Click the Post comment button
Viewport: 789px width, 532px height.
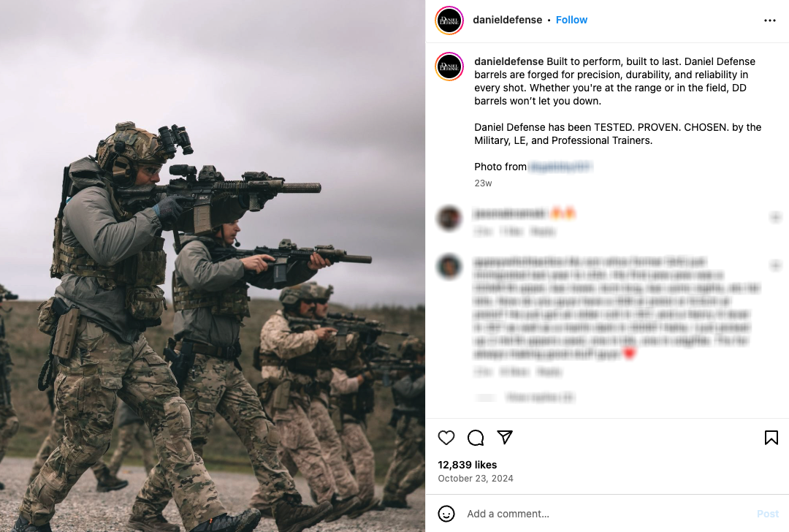coord(767,514)
